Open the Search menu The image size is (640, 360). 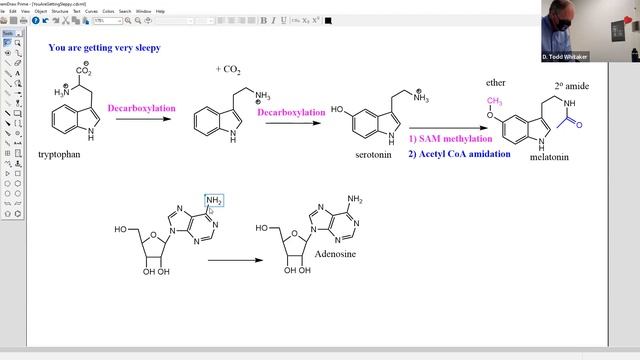tap(125, 11)
